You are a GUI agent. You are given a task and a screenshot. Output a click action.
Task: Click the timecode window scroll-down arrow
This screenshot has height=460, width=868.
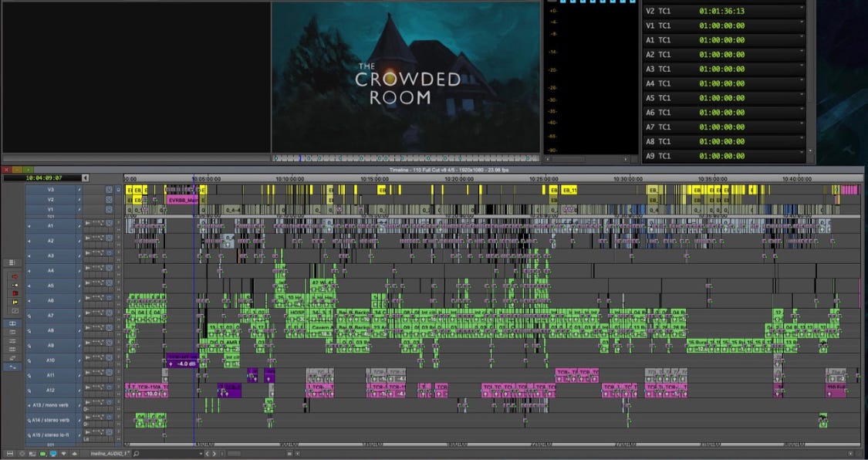click(x=811, y=151)
